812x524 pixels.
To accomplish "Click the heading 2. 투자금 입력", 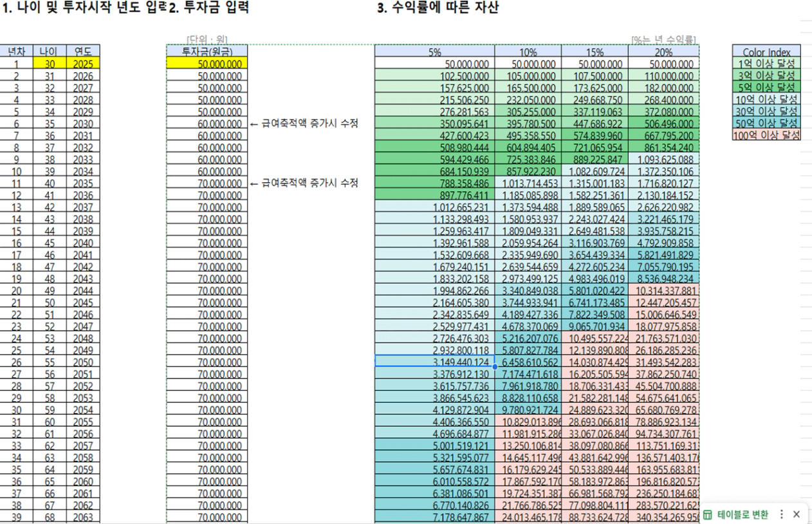I will point(208,8).
